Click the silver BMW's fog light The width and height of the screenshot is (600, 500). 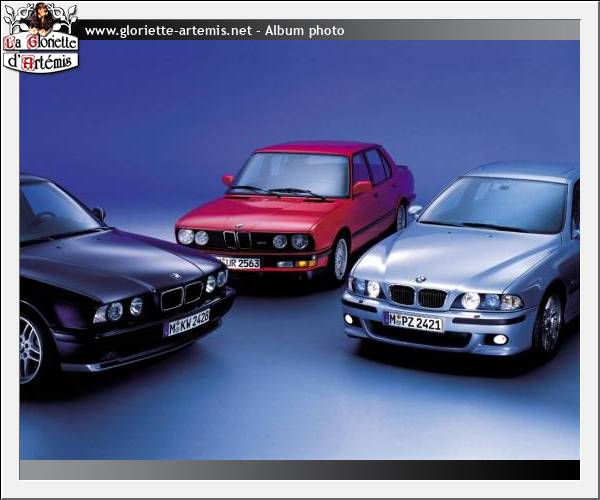pyautogui.click(x=499, y=340)
